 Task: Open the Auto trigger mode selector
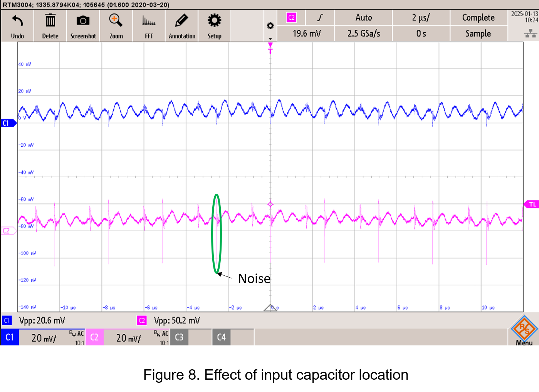click(x=363, y=18)
